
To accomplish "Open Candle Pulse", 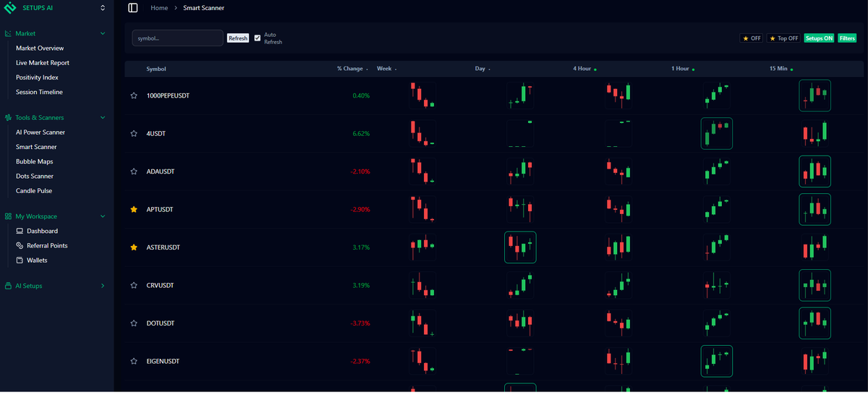I will click(x=34, y=191).
